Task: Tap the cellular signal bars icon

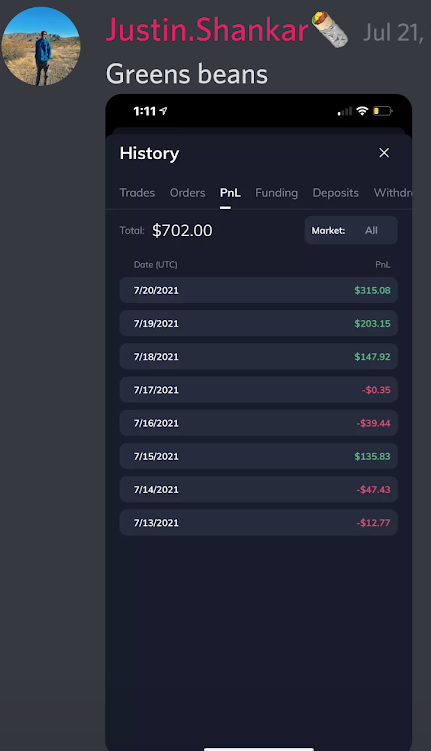Action: point(345,111)
